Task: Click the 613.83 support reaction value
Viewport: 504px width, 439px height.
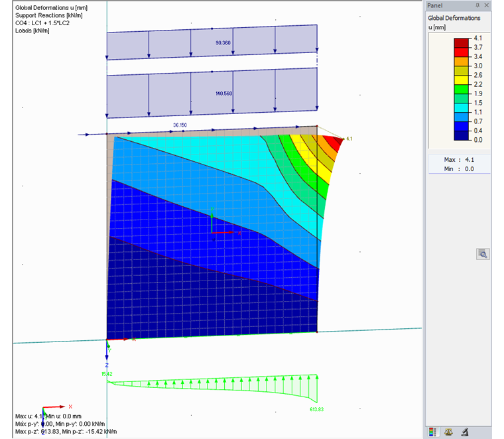Action: 316,409
